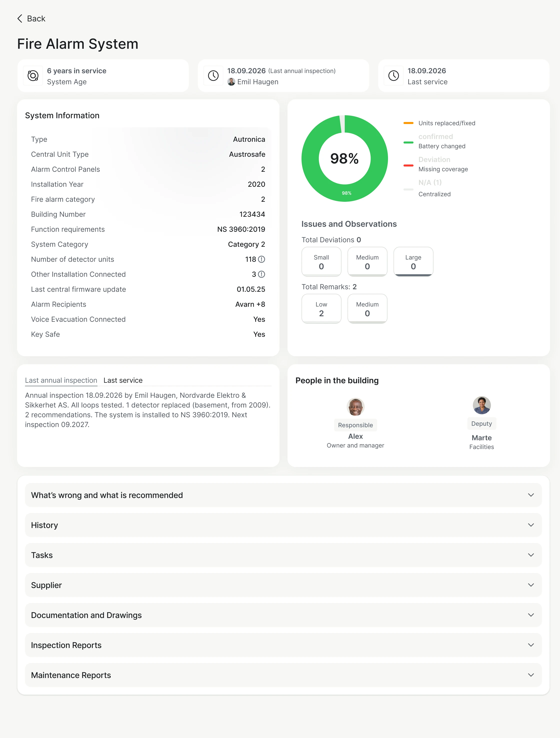Click the red Missing coverage legend swatch
Screen dimensions: 560x738
click(x=408, y=165)
